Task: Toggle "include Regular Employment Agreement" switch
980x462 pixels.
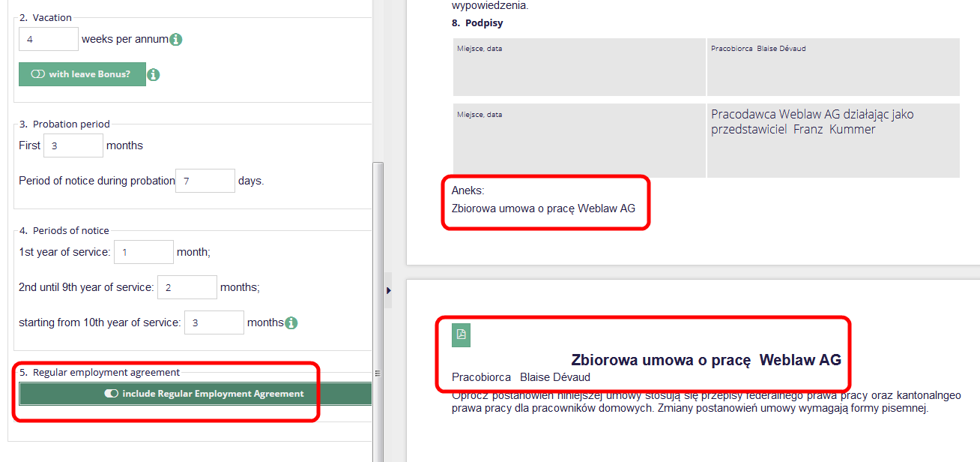Action: click(196, 394)
